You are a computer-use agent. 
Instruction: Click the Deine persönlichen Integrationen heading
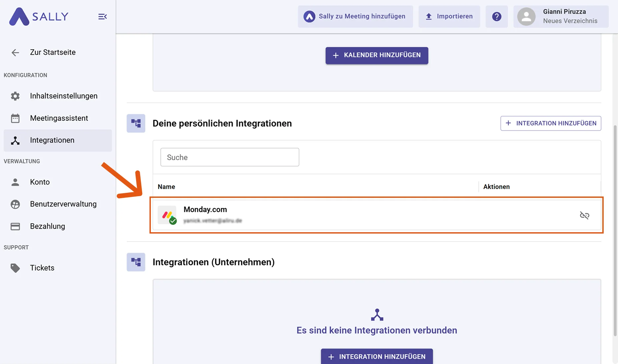click(222, 123)
